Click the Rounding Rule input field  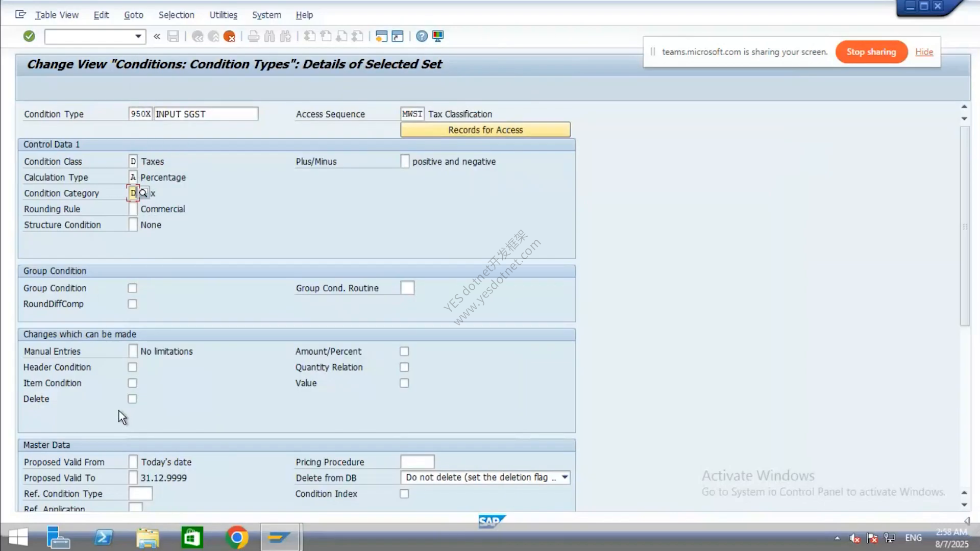133,209
